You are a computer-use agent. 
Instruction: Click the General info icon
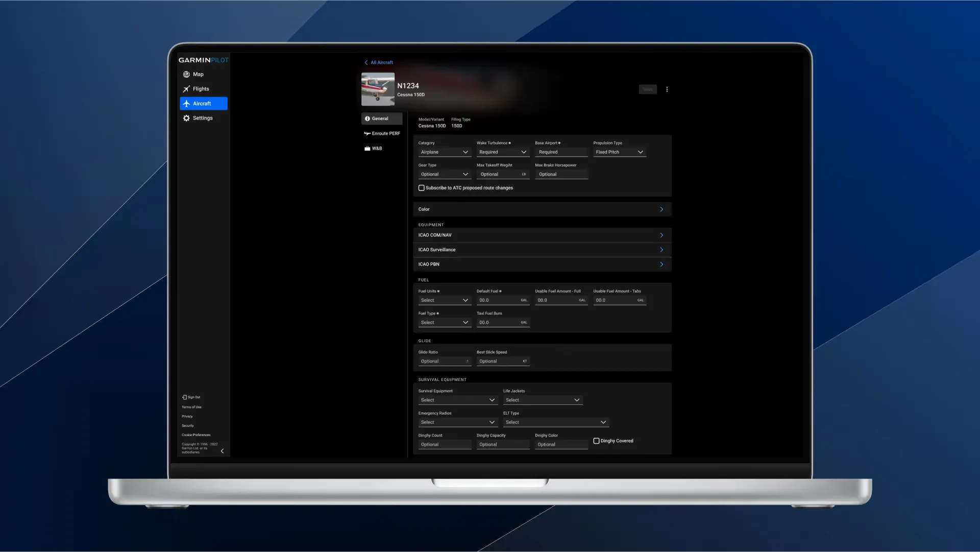[x=367, y=118]
